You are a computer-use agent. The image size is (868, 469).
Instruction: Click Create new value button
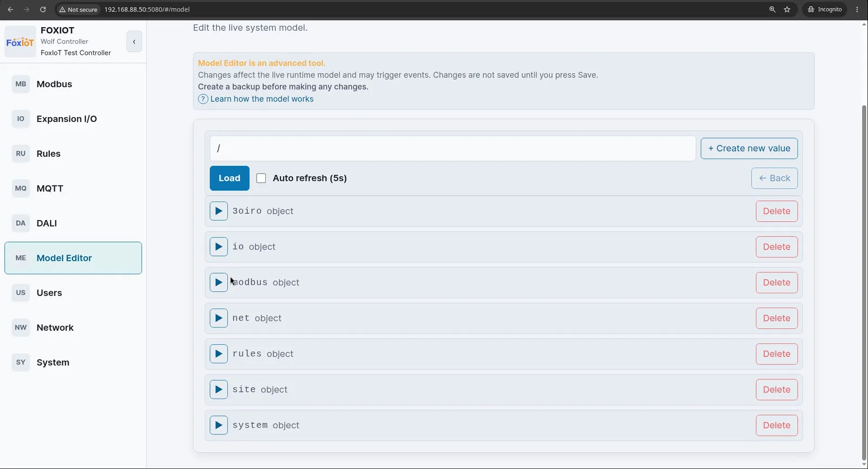click(749, 149)
